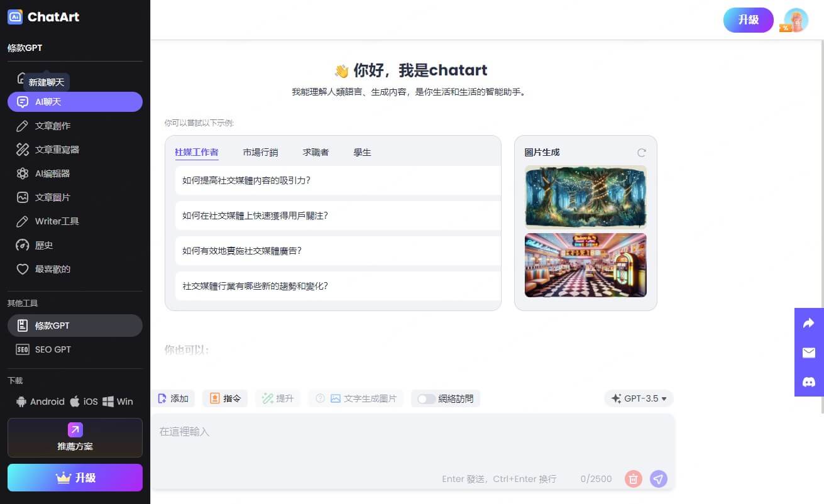Screen dimensions: 824x504
Task: Click the SEO icon in sidebar
Action: click(23, 349)
